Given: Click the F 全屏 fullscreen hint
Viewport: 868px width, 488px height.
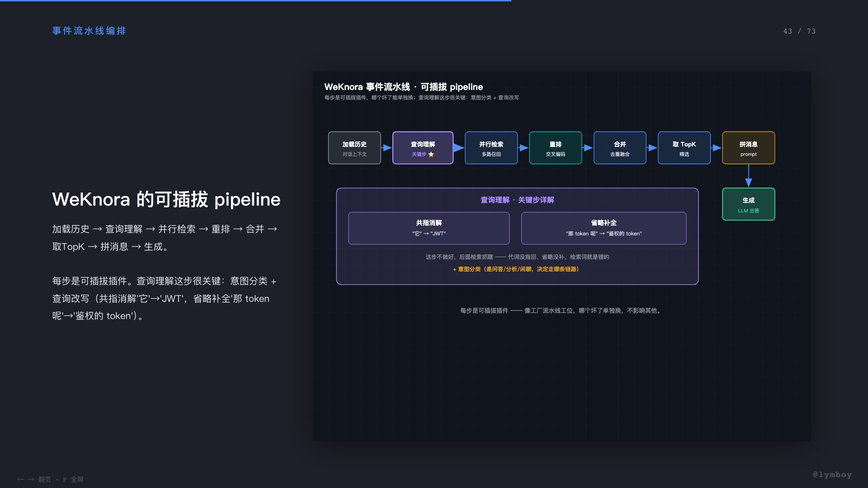Looking at the screenshot, I should click(73, 479).
